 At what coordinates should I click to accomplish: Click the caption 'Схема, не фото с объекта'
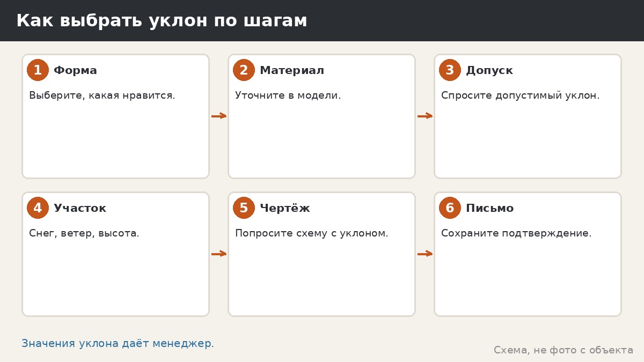pyautogui.click(x=563, y=350)
